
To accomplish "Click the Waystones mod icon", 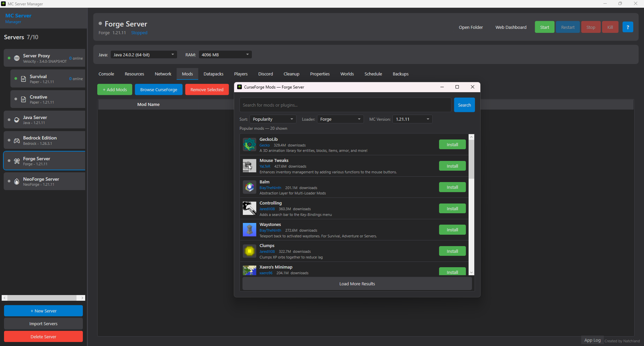I will pyautogui.click(x=249, y=230).
